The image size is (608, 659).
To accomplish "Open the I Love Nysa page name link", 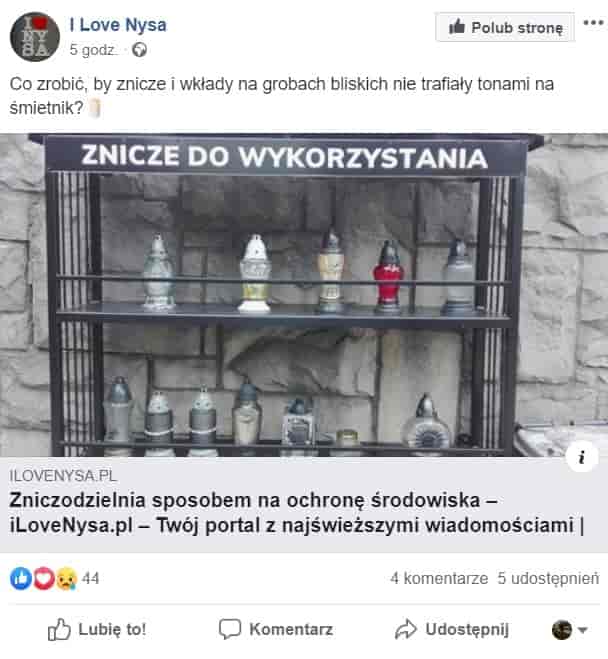I will click(x=118, y=25).
